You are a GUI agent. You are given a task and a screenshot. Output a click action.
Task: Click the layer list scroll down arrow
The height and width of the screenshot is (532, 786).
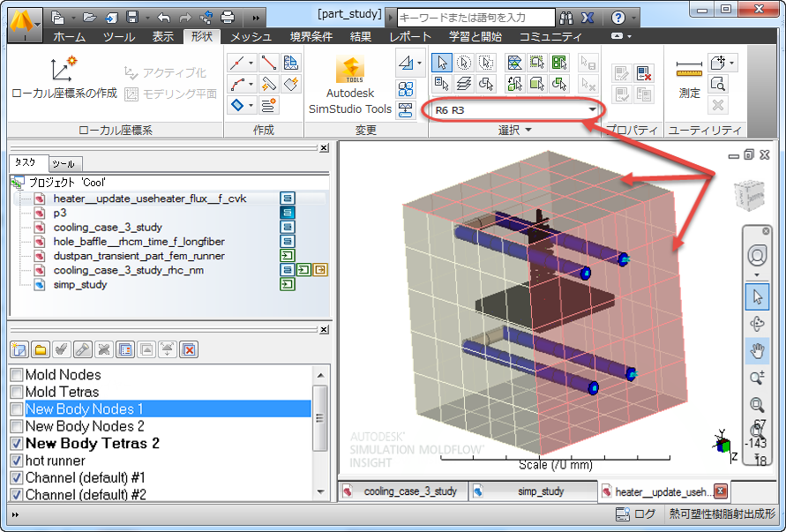321,492
